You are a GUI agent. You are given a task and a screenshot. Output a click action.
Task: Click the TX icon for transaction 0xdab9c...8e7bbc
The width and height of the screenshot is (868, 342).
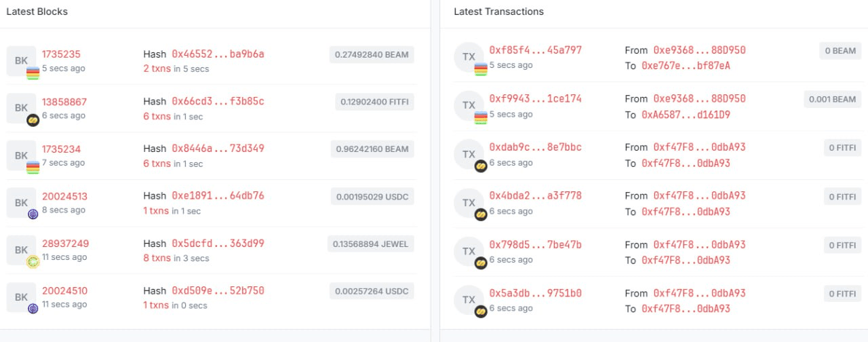(469, 154)
